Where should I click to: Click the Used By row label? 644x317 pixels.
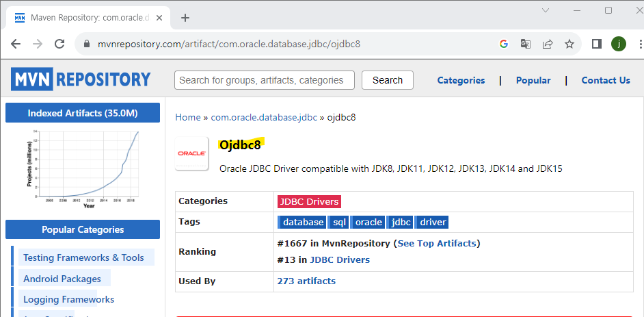(197, 281)
